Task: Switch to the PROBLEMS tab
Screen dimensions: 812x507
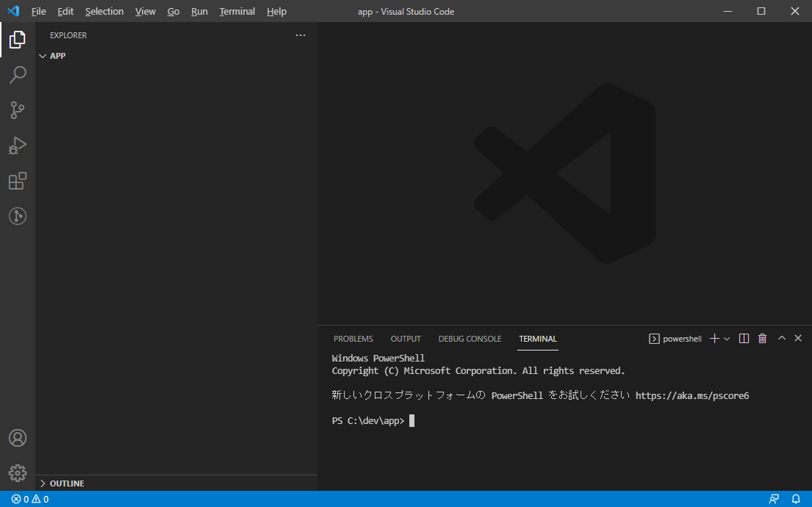Action: click(x=353, y=339)
